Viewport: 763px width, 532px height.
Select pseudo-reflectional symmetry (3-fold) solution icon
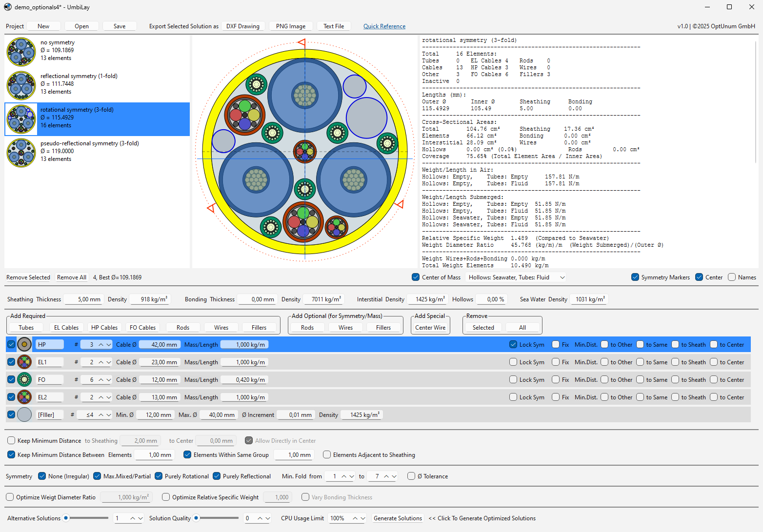21,153
